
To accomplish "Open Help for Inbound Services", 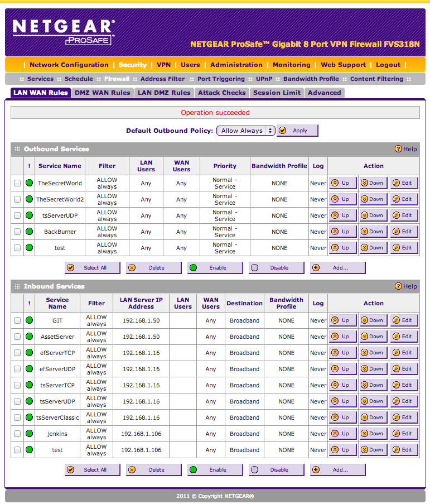I will pos(406,286).
